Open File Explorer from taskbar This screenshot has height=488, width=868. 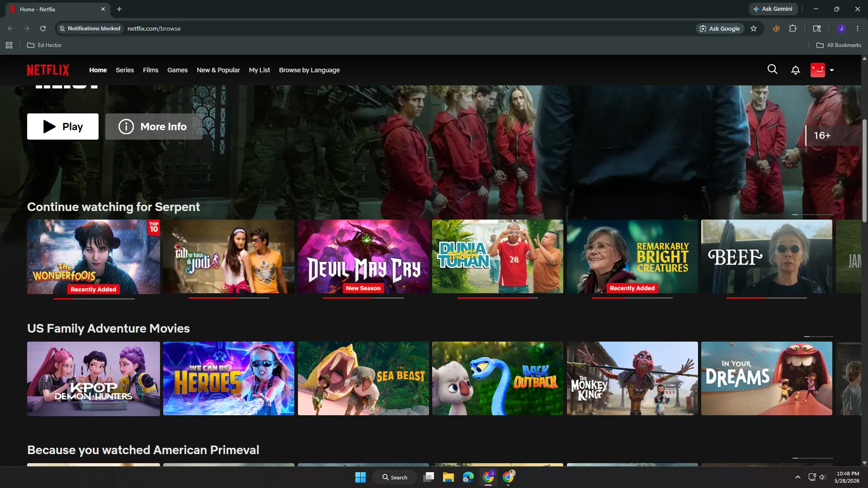tap(448, 477)
